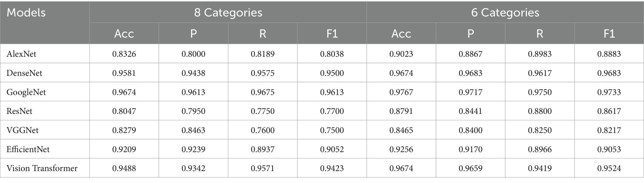This screenshot has height=183, width=644.
Task: Select the F1 subheader under 6 Categories
Action: pos(609,34)
